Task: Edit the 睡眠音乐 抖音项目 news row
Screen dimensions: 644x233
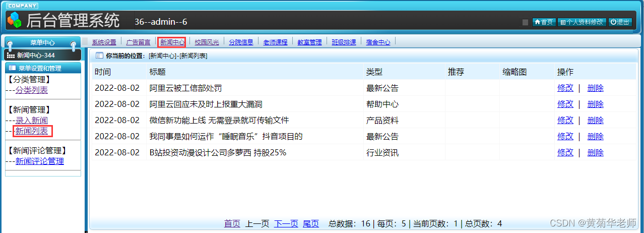Action: (x=565, y=136)
